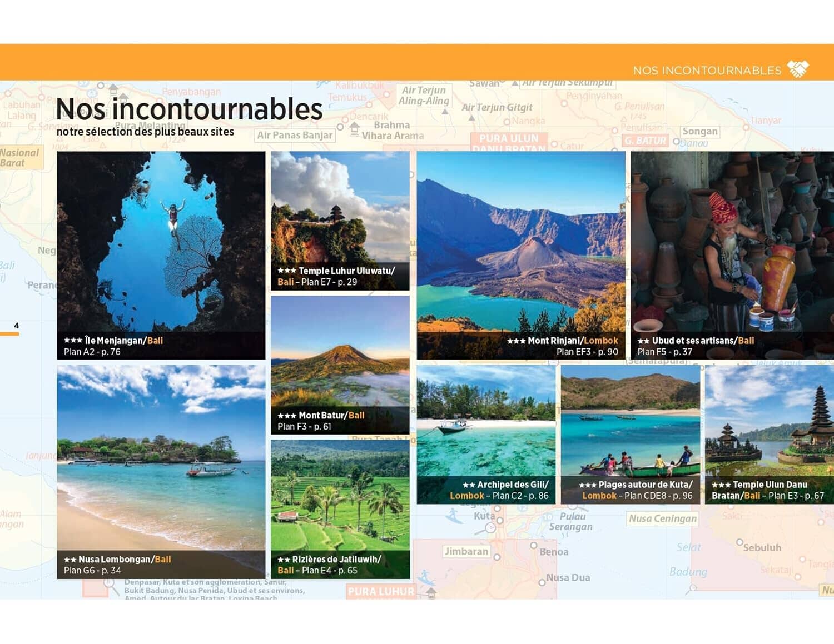Toggle the G. BATUR highlighted map label
834x644 pixels.
point(645,140)
